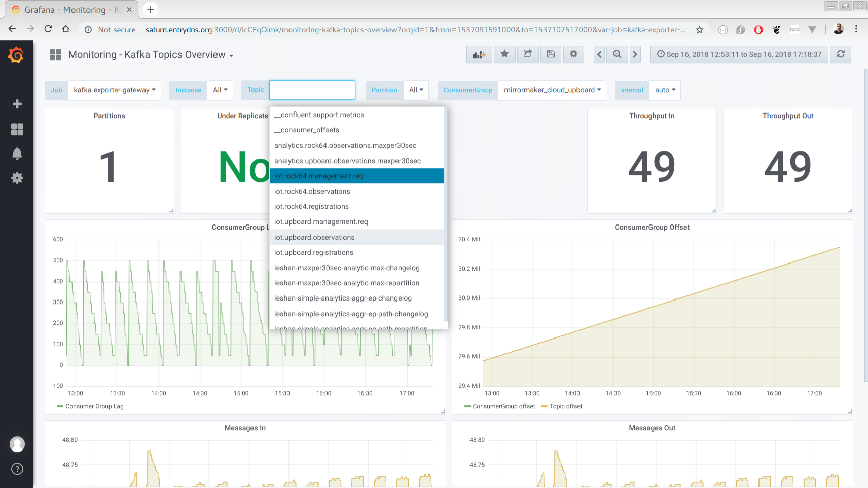Screen dimensions: 868x488
Task: Shift time range forward with right arrow
Action: (x=635, y=54)
